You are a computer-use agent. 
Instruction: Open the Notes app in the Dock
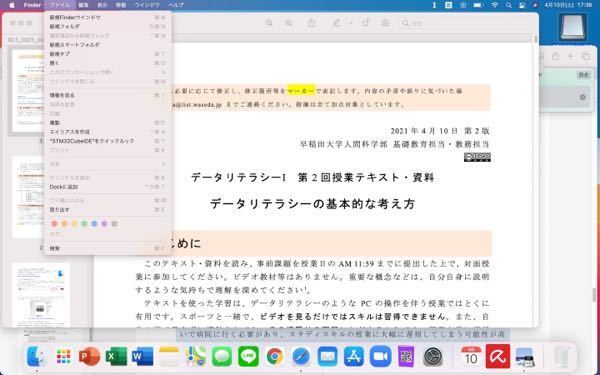[x=169, y=356]
